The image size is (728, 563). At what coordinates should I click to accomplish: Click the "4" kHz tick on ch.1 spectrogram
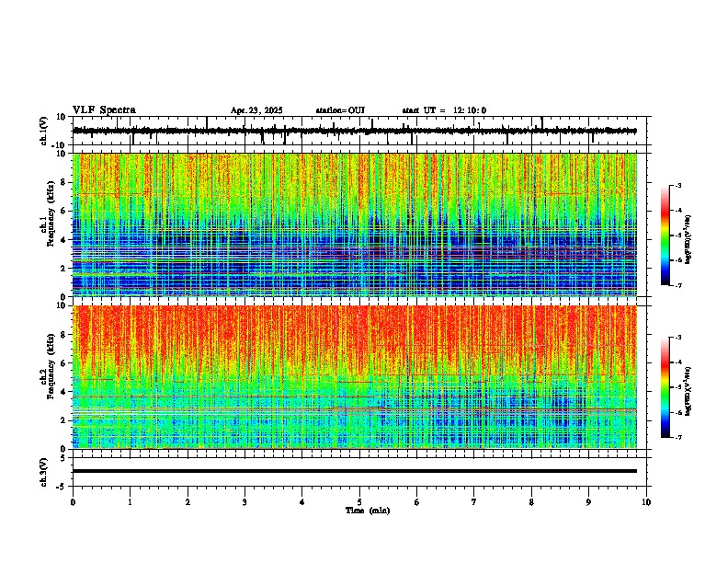point(65,240)
